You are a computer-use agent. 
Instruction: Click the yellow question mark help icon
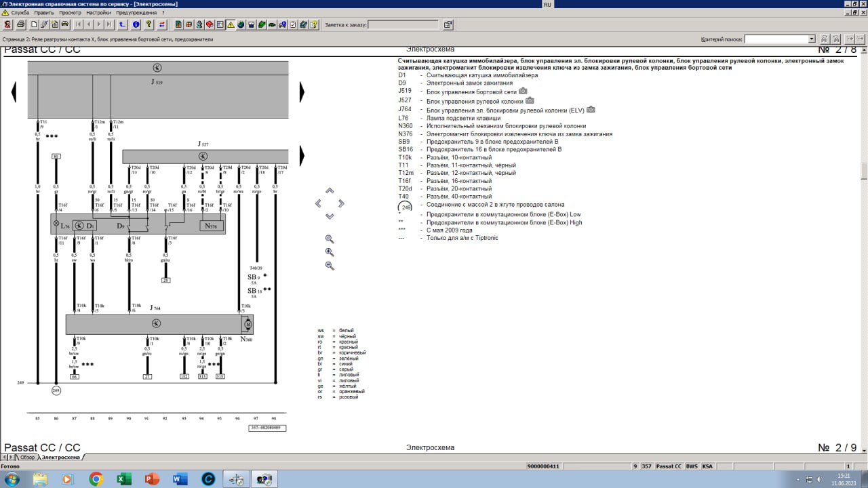(149, 25)
